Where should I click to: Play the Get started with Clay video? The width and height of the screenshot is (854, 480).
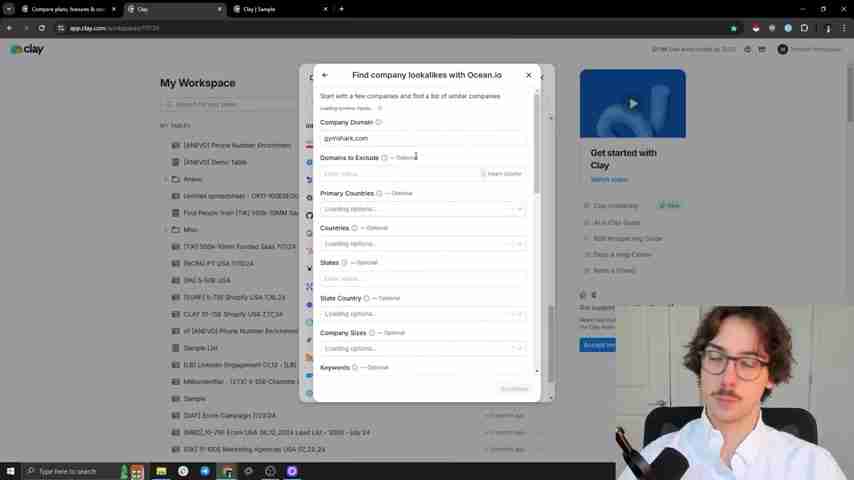(632, 104)
